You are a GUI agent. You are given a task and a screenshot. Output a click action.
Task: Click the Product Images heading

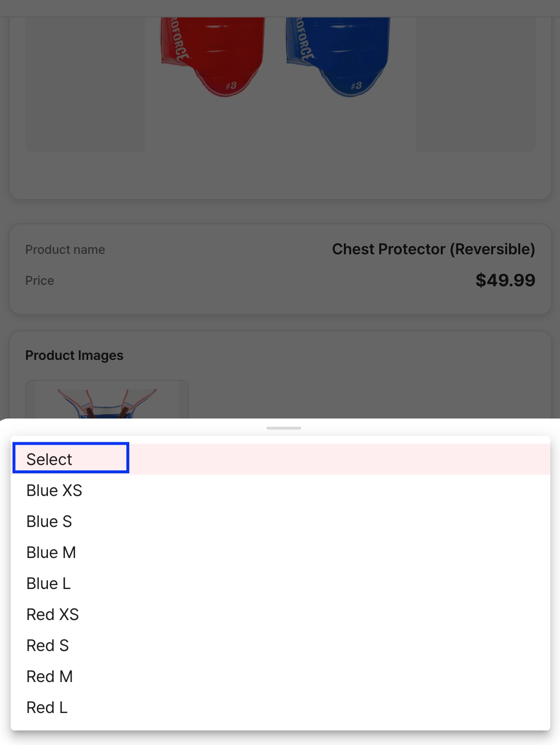click(74, 355)
